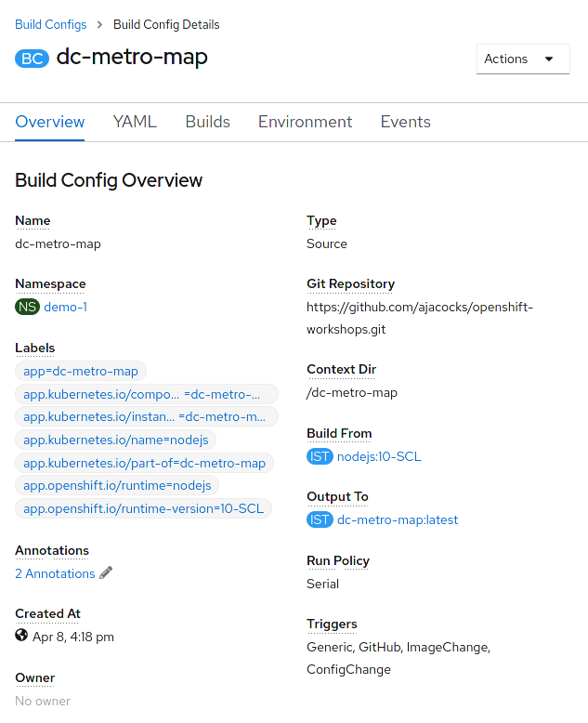Click the IST badge beside dc-metro-map:latest
This screenshot has width=588, height=723.
[x=320, y=519]
